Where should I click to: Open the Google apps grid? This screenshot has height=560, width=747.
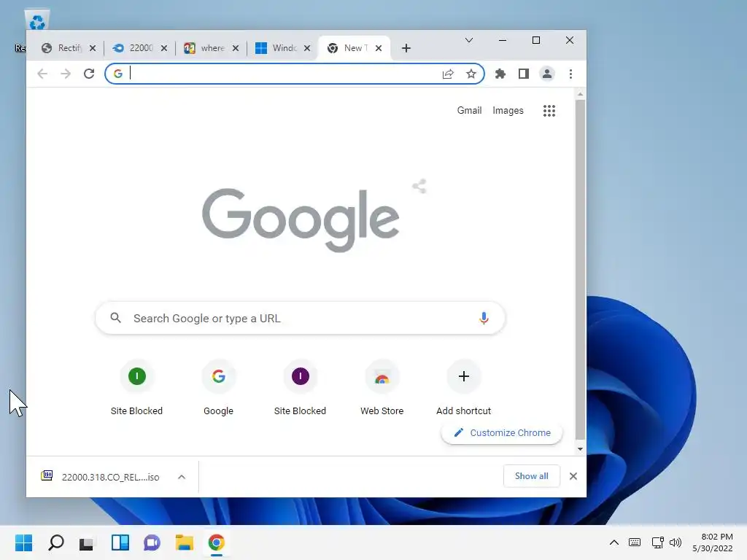549,111
